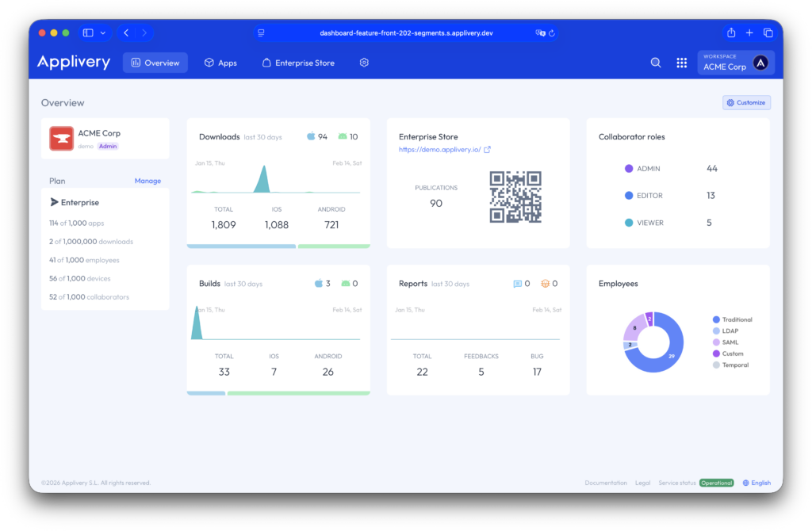Open workspace search with the magnifier icon

[656, 62]
